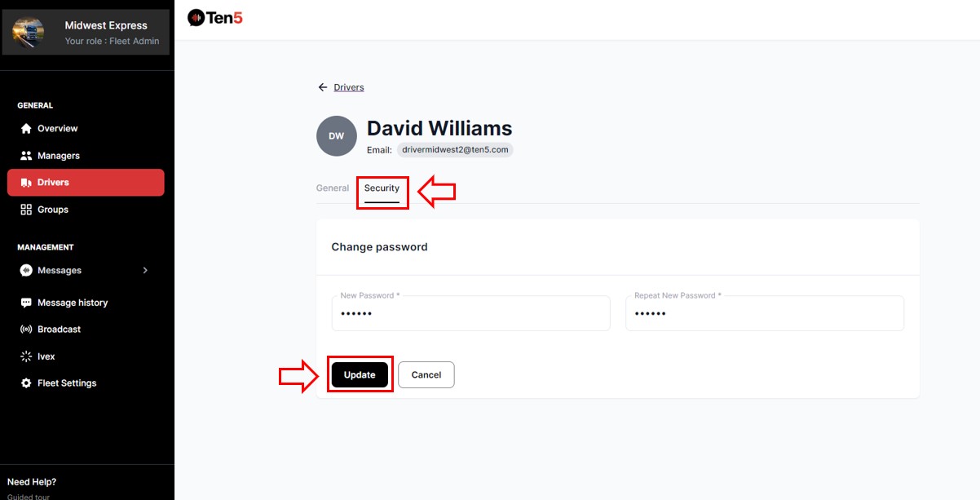Screen dimensions: 980x500
Task: Click the Ten5 logo
Action: (215, 17)
